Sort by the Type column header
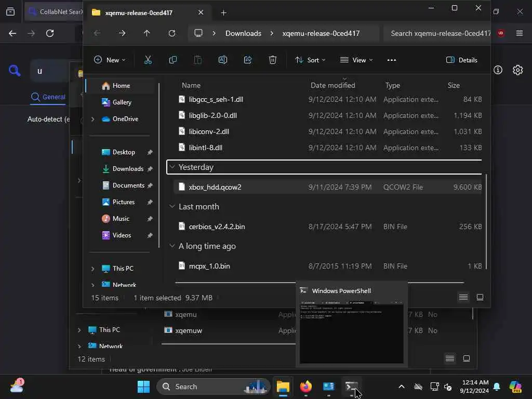 pos(393,86)
